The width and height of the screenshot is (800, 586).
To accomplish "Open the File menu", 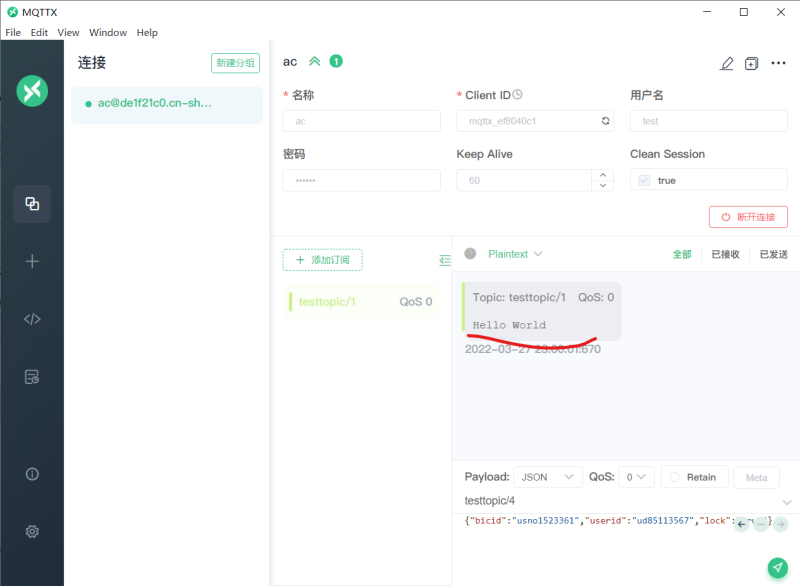I will 13,33.
